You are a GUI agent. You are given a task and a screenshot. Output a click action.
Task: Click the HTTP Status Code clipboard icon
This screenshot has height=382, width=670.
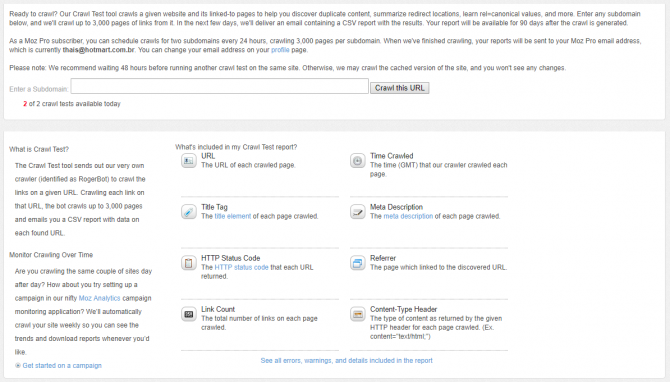tap(188, 263)
